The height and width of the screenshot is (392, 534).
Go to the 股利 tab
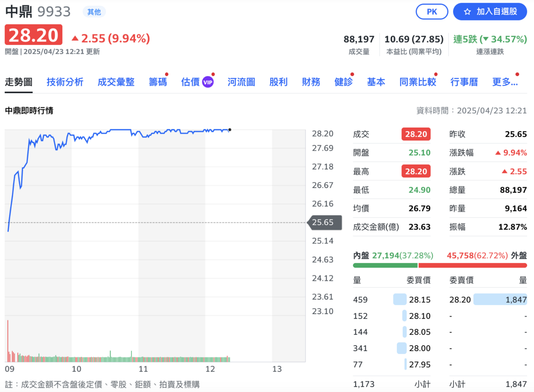point(278,82)
